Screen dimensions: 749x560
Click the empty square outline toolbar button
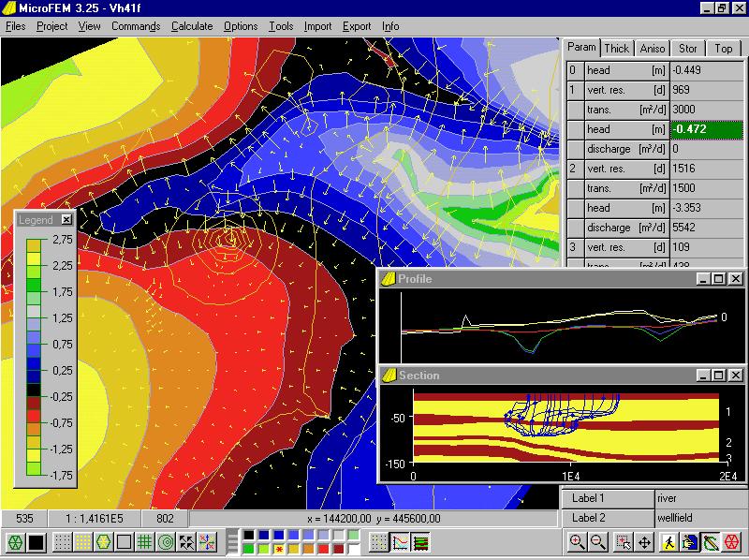click(124, 542)
